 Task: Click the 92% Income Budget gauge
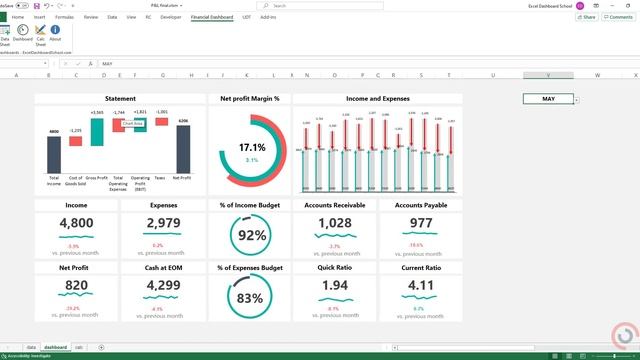250,235
